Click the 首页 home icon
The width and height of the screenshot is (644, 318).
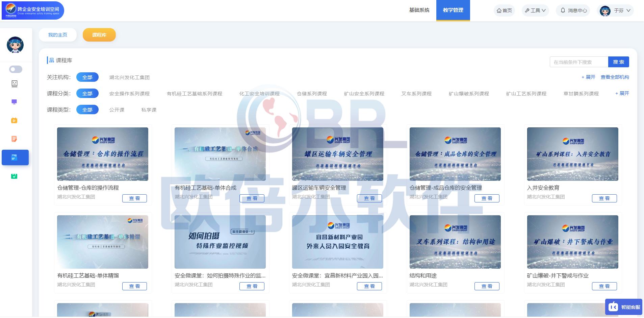pyautogui.click(x=499, y=10)
